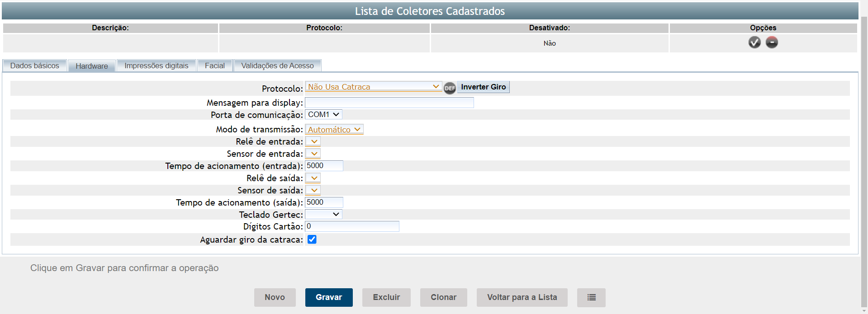Toggle the Aguardar giro da catraca checkbox
This screenshot has width=868, height=314.
pos(312,239)
